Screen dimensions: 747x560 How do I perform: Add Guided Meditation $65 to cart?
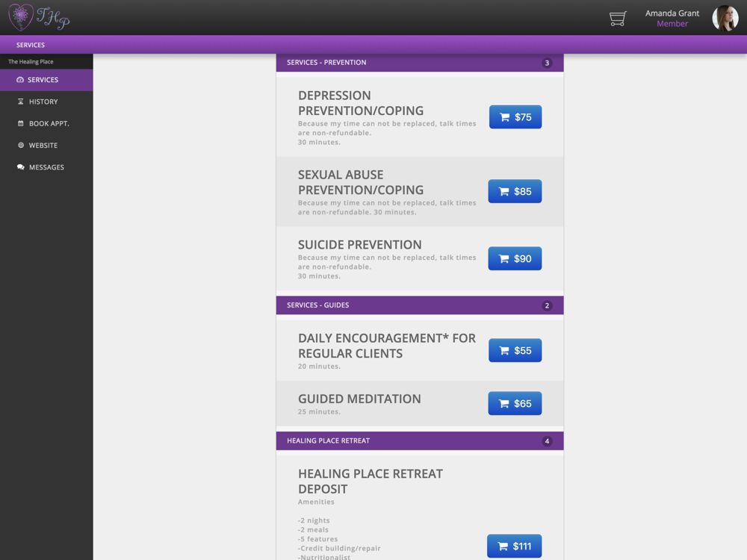[x=515, y=403]
